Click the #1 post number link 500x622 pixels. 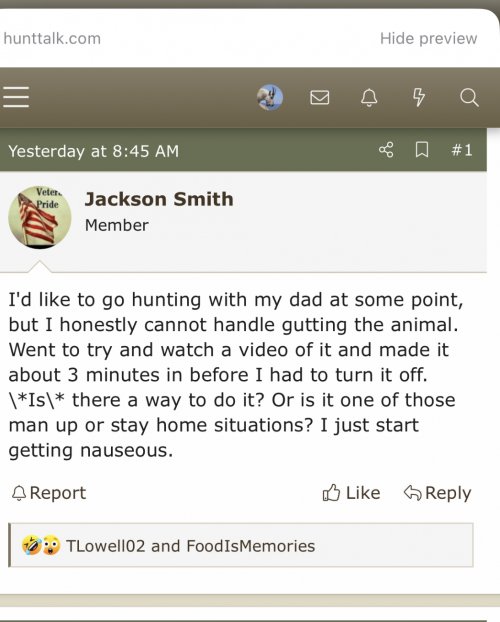pos(462,150)
